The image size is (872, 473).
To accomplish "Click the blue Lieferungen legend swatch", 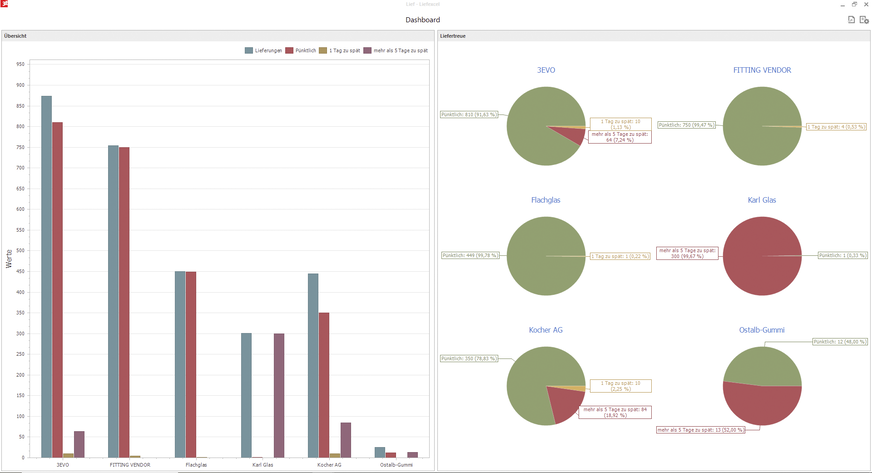I will click(249, 50).
